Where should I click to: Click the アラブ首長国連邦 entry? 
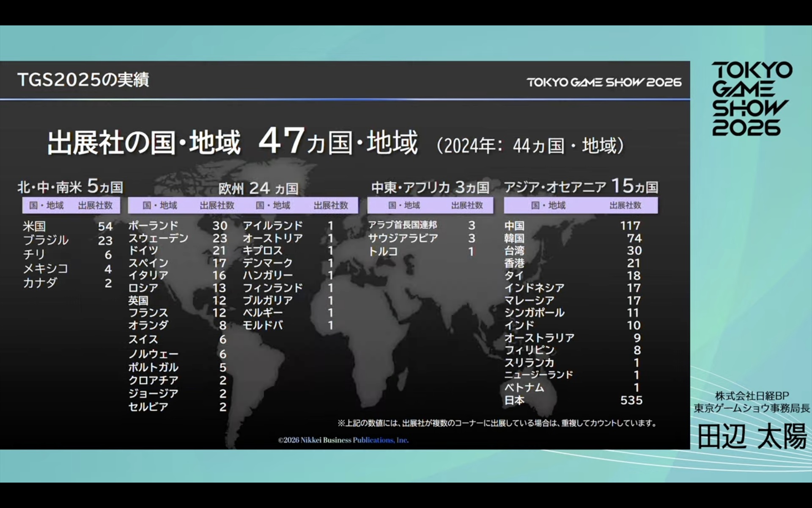coord(402,225)
